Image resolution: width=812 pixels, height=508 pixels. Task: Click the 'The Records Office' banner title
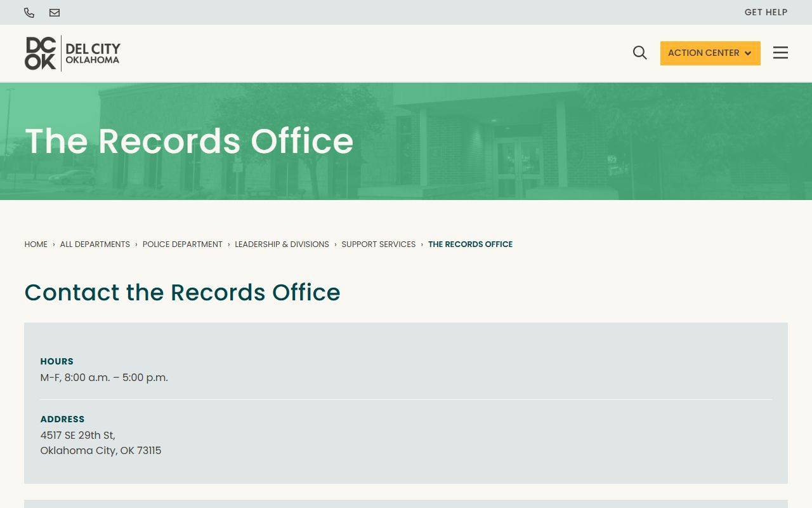tap(189, 141)
